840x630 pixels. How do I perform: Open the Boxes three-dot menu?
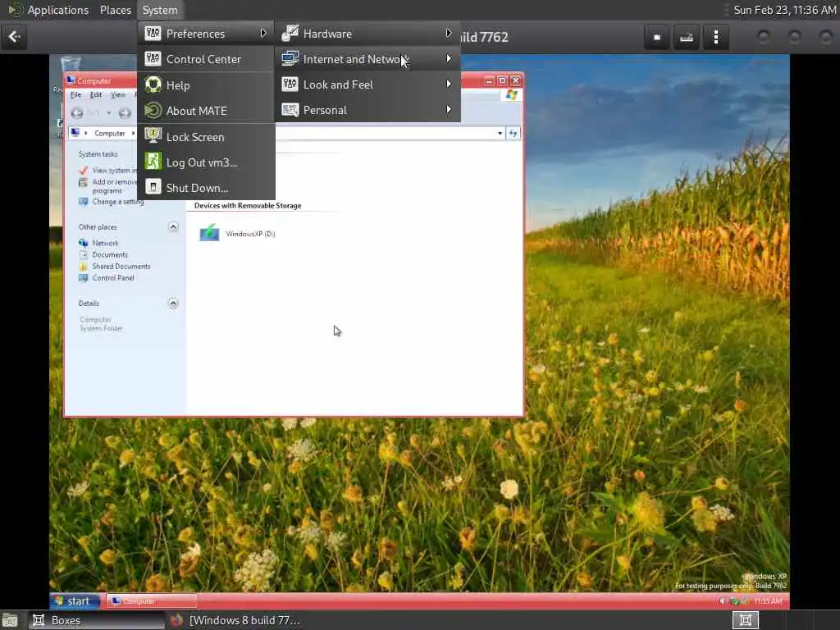pos(715,37)
